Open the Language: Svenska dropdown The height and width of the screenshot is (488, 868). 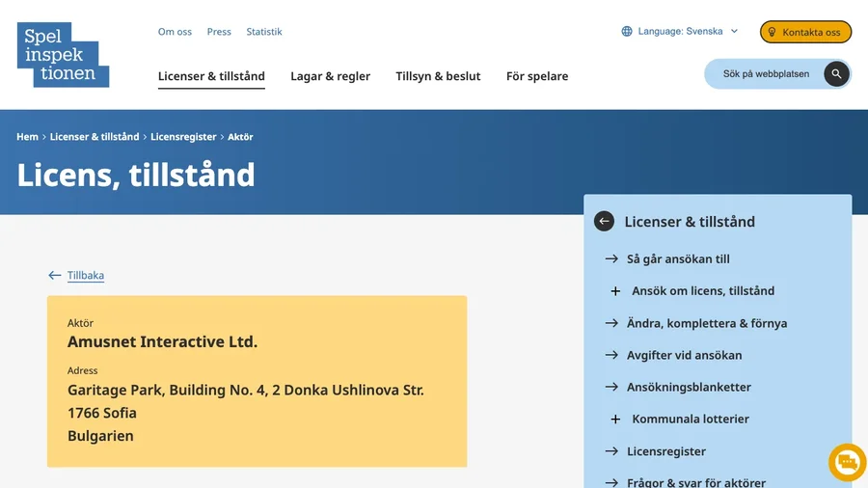pyautogui.click(x=680, y=32)
